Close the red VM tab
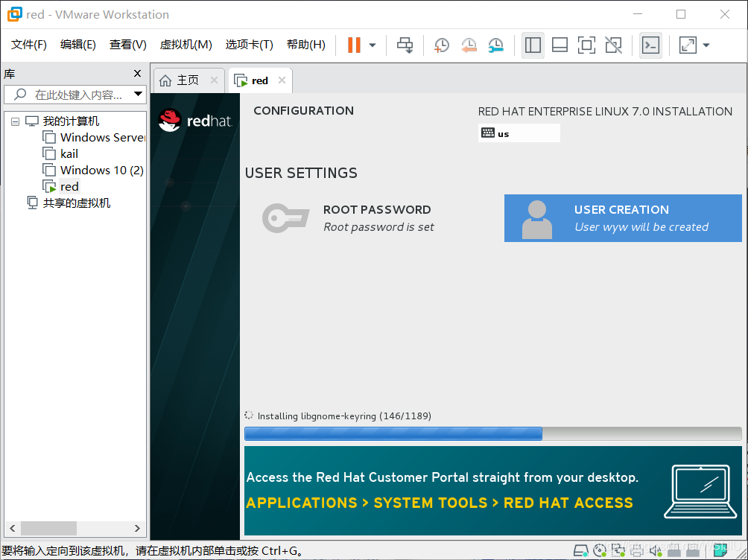This screenshot has height=560, width=748. (x=282, y=80)
